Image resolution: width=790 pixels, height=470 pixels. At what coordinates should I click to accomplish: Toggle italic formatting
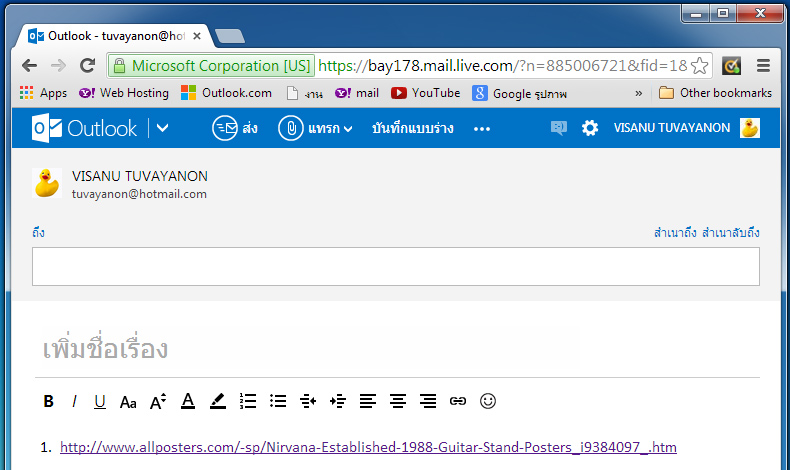73,401
